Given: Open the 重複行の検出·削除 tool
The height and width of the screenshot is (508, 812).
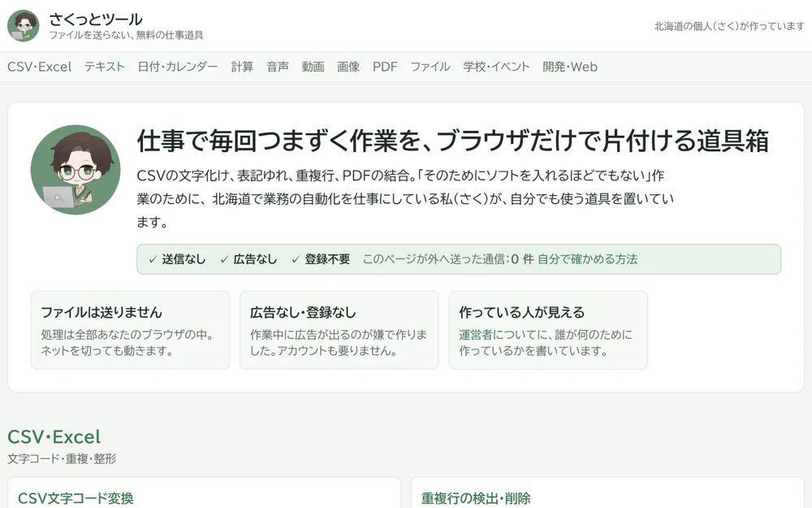Looking at the screenshot, I should coord(476,498).
